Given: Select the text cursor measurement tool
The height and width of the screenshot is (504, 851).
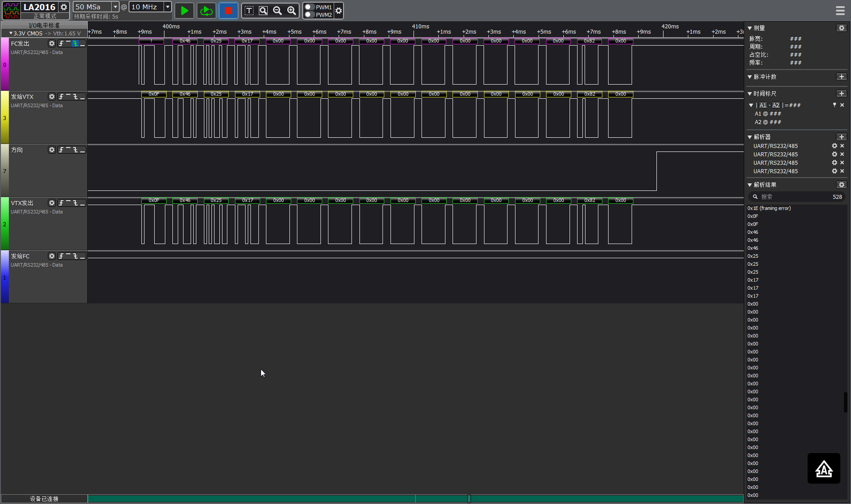Looking at the screenshot, I should 249,11.
